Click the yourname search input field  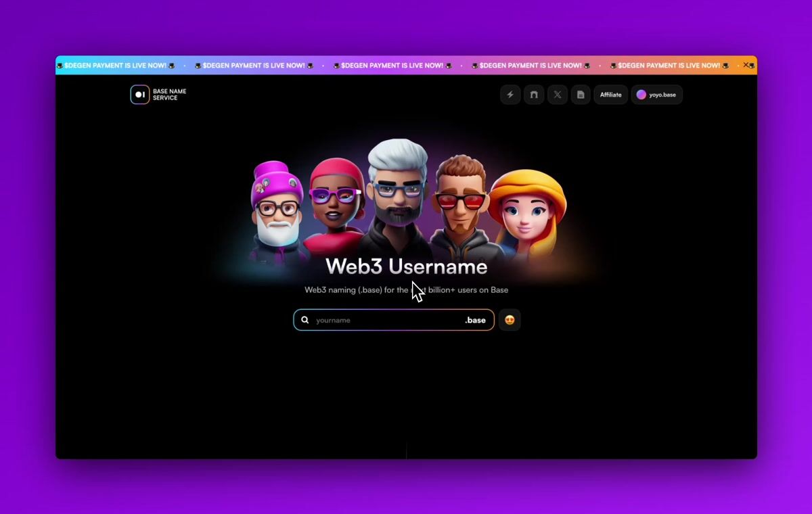point(394,320)
